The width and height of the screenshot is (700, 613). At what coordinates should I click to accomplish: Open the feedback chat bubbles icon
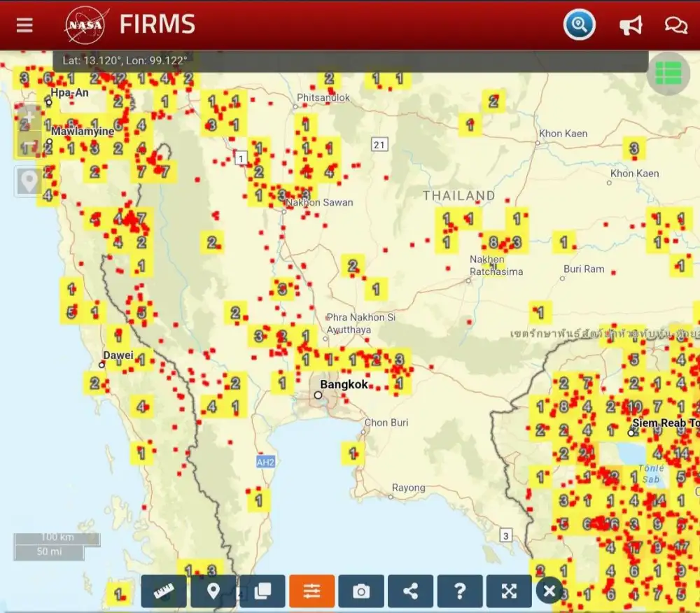point(675,26)
